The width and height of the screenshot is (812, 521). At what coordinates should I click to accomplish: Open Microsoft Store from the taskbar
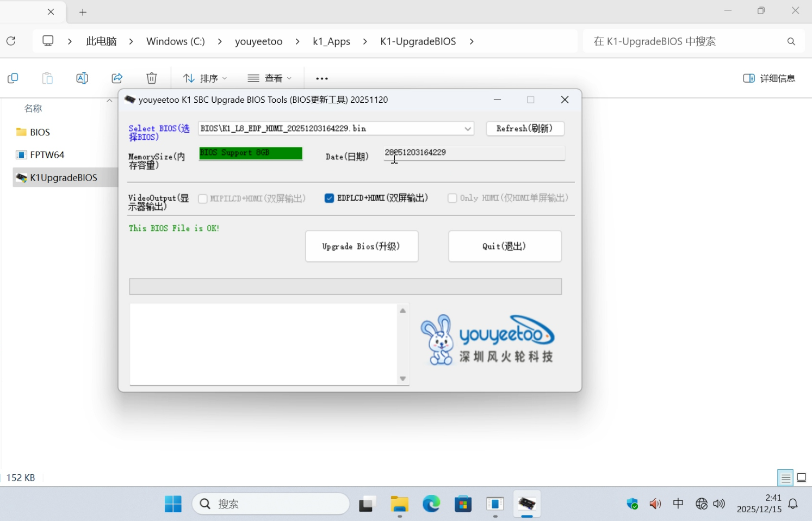(x=463, y=504)
